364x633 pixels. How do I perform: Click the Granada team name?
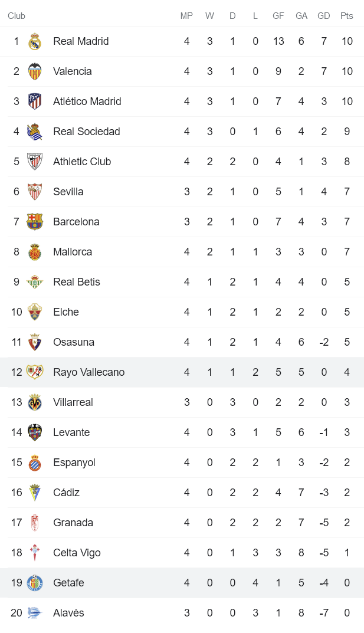click(74, 523)
